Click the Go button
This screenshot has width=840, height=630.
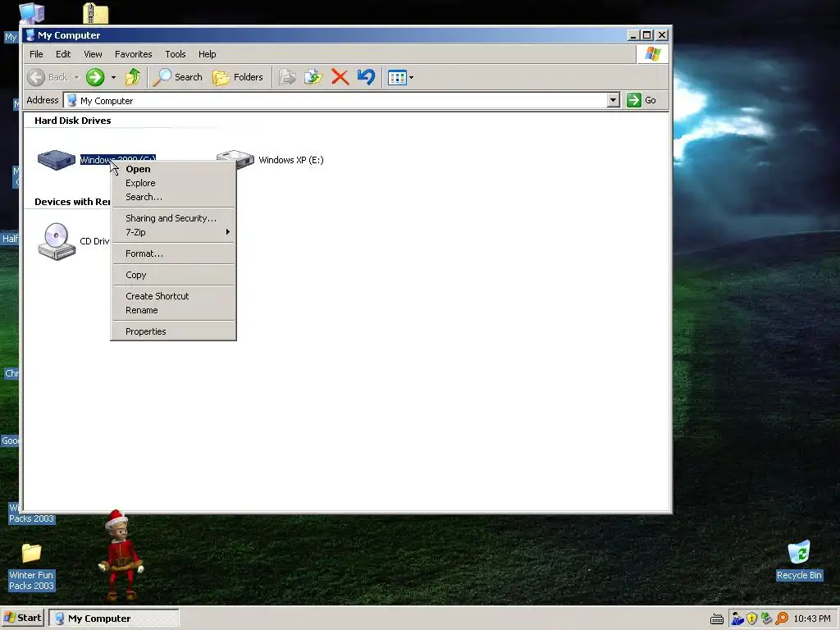pos(641,100)
